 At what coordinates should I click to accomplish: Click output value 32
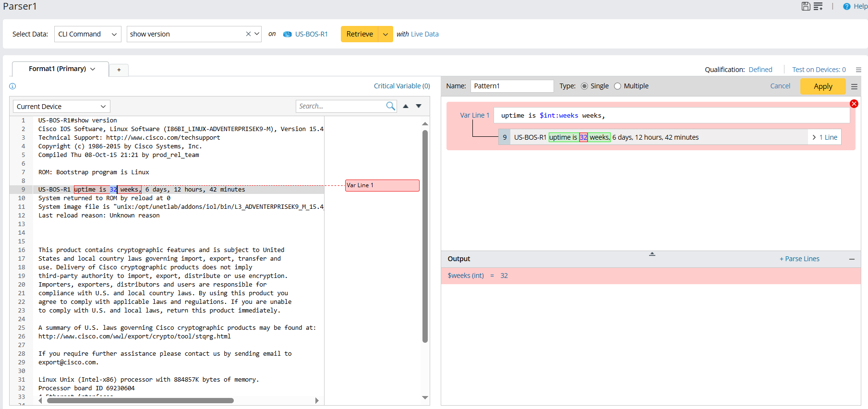pyautogui.click(x=504, y=276)
